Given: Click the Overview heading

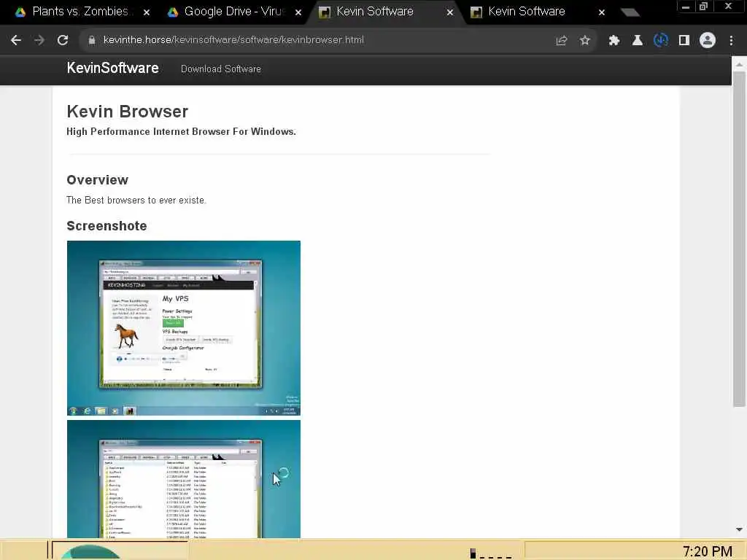Looking at the screenshot, I should (x=98, y=180).
